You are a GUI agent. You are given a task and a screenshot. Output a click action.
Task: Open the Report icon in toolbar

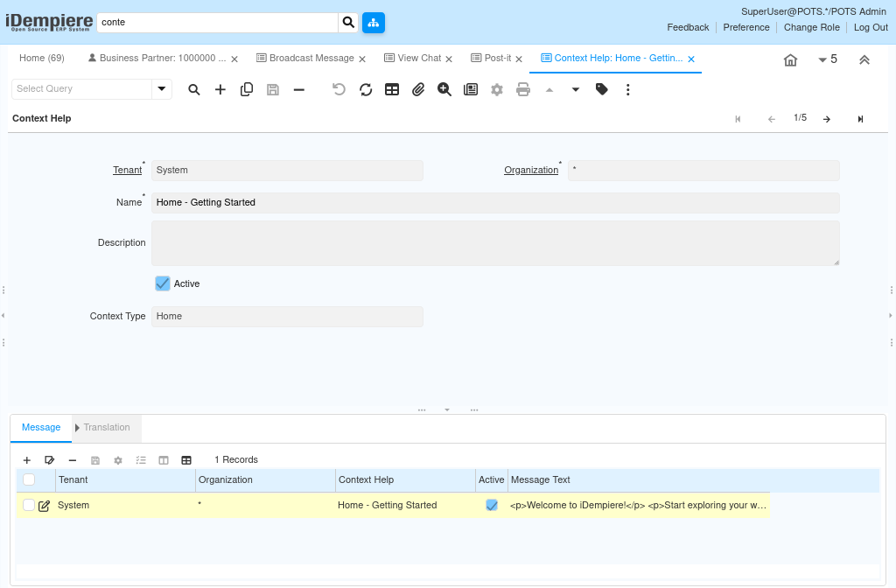(471, 89)
